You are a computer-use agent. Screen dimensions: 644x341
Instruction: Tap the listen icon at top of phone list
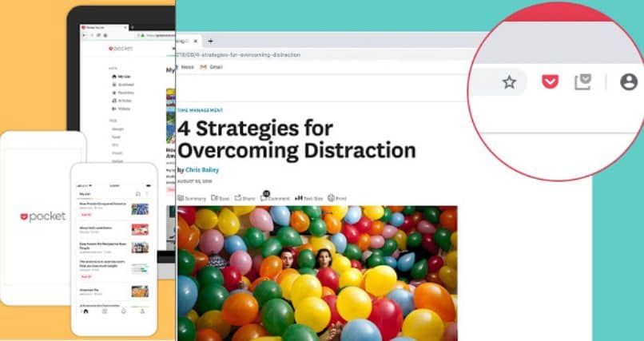138,194
